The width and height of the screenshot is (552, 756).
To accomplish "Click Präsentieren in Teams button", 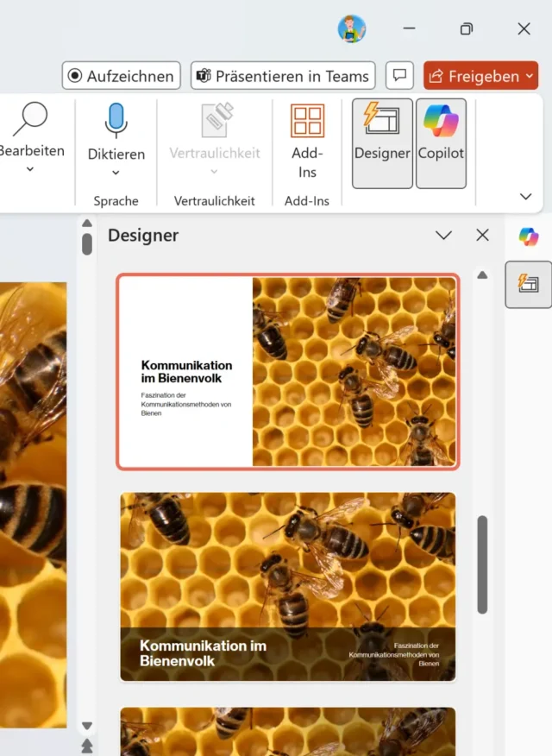I will [x=283, y=76].
